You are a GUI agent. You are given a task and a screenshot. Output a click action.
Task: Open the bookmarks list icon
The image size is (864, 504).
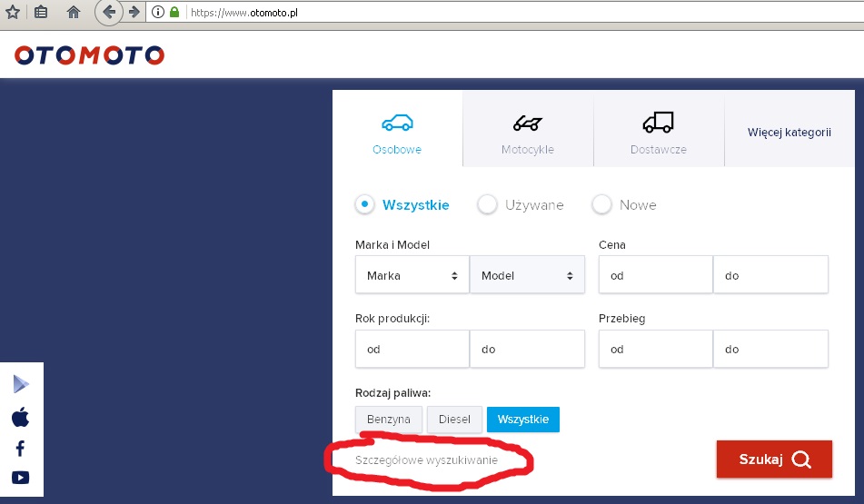[41, 12]
